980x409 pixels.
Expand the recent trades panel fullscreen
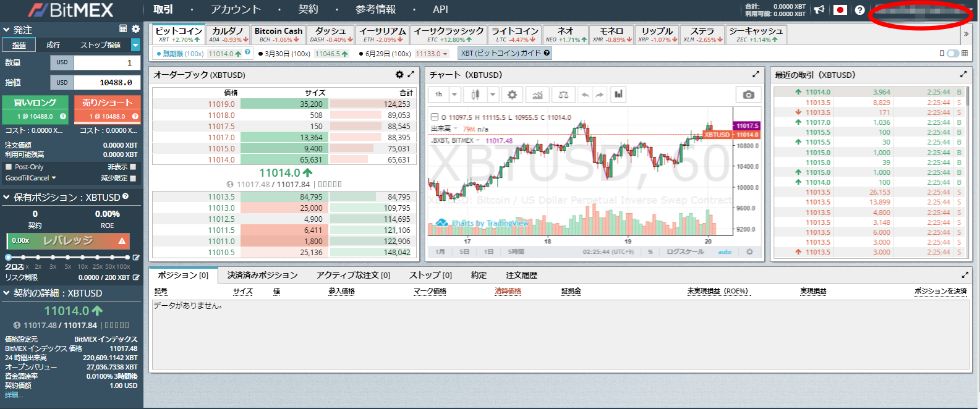tap(963, 74)
